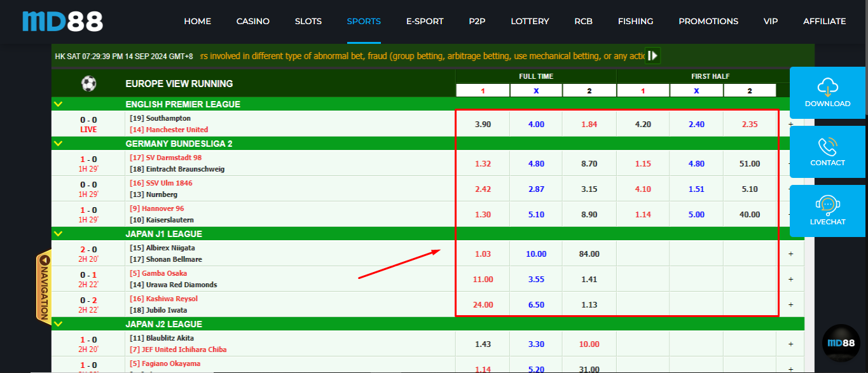Click the soccer ball sport icon
The height and width of the screenshot is (373, 868).
pos(88,83)
